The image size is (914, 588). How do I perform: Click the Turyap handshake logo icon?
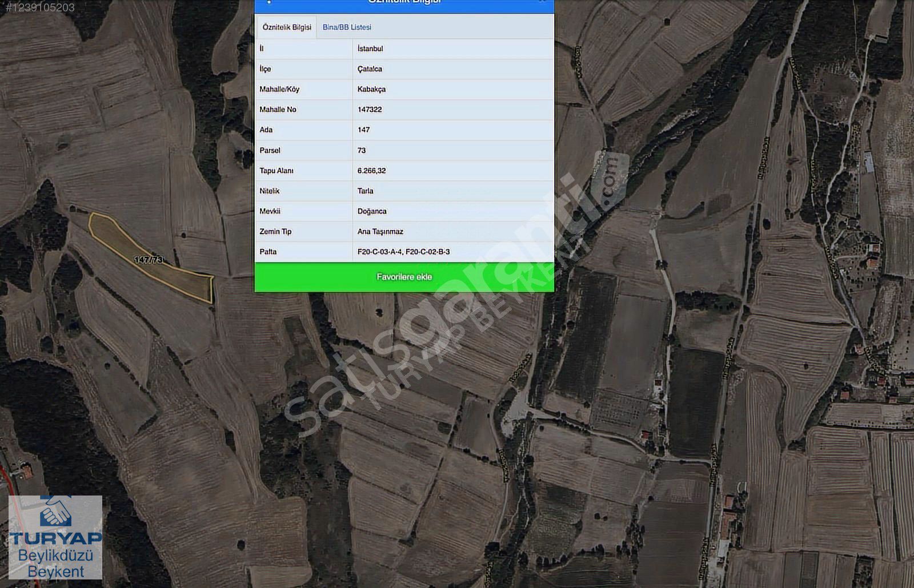coord(55,512)
